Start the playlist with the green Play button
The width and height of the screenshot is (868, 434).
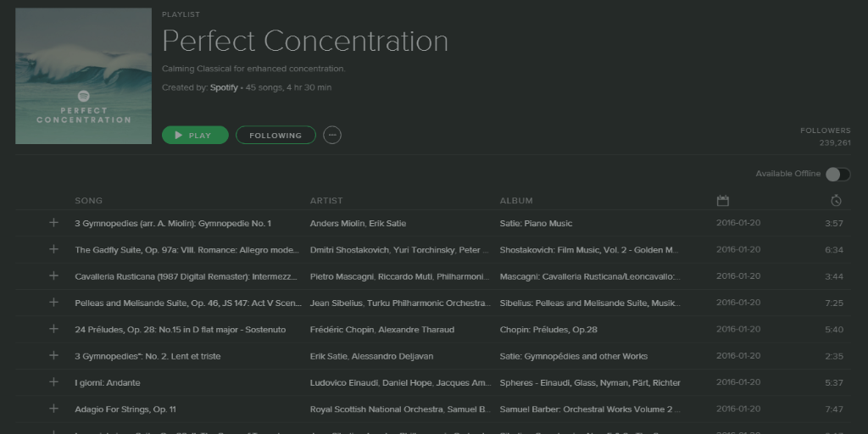[x=195, y=135]
